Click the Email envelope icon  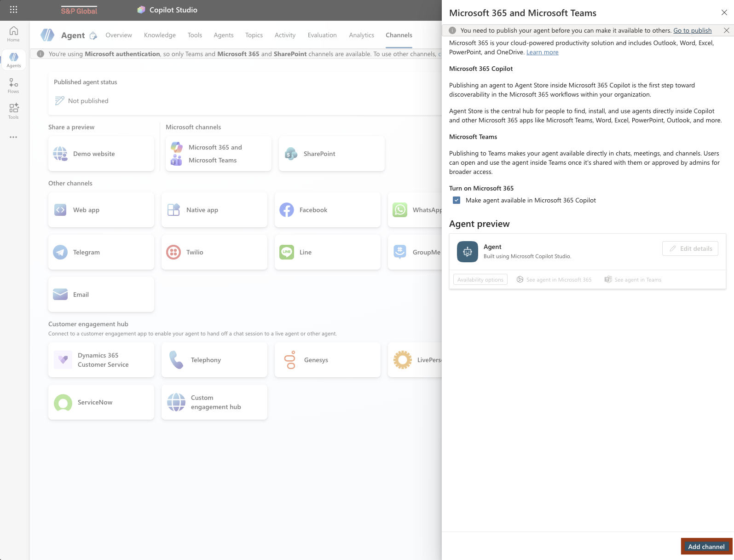60,294
